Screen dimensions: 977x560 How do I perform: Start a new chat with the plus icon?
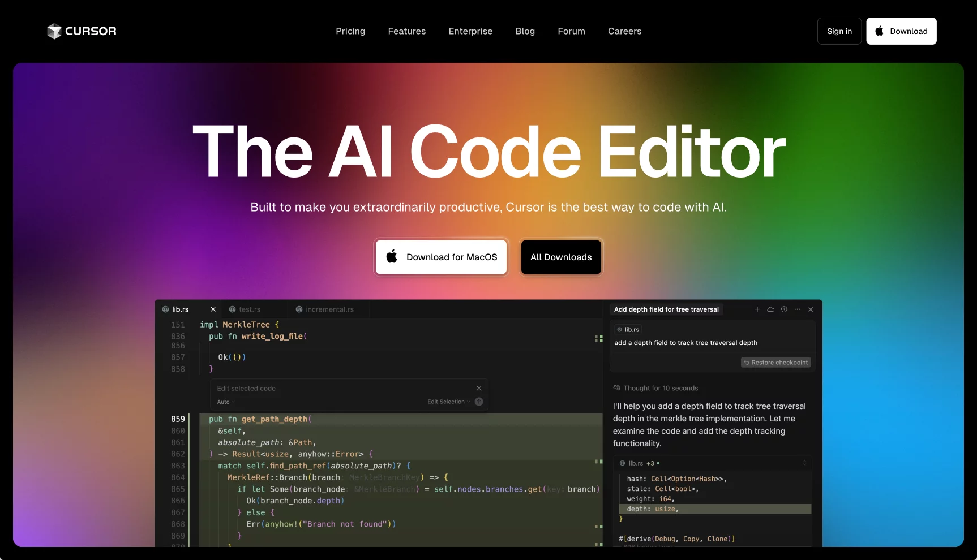[757, 309]
